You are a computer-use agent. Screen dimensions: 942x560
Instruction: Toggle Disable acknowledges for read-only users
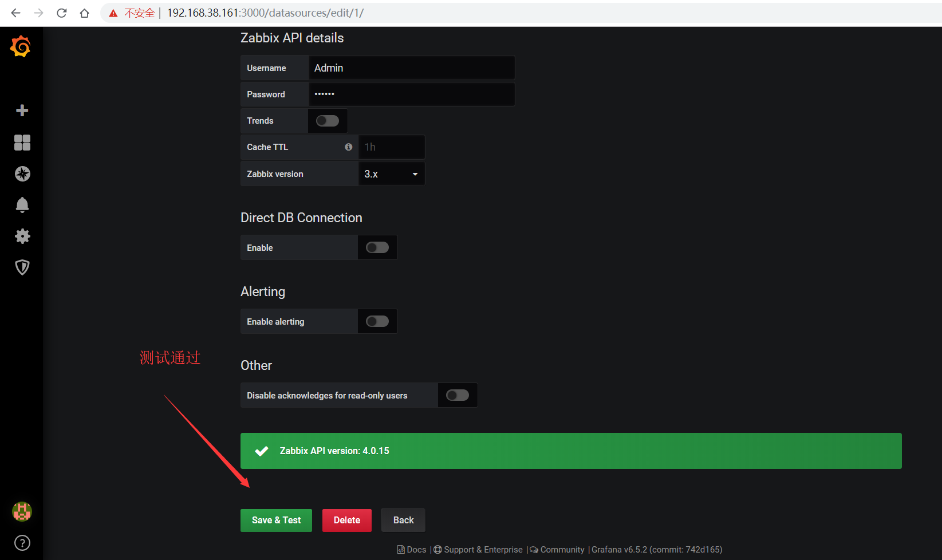point(458,395)
